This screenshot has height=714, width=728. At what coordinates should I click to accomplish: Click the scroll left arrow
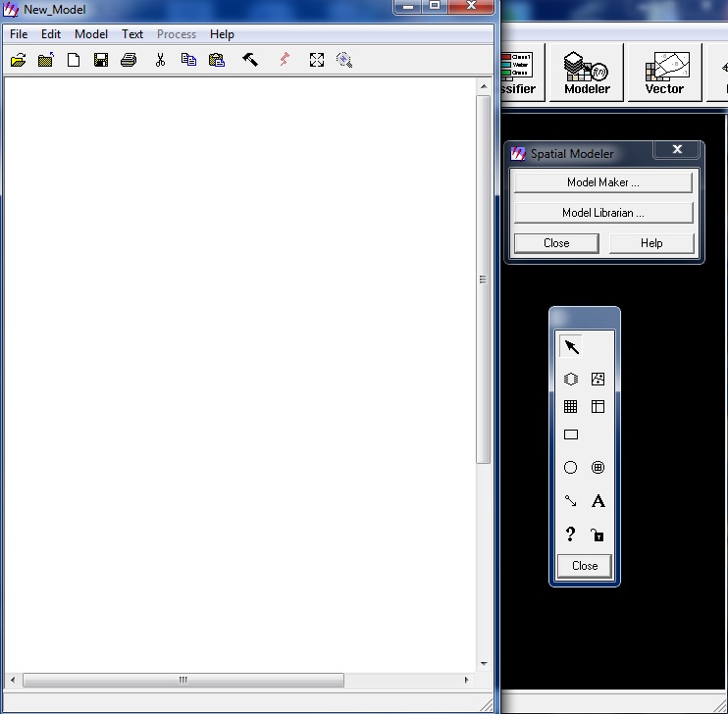coord(13,680)
